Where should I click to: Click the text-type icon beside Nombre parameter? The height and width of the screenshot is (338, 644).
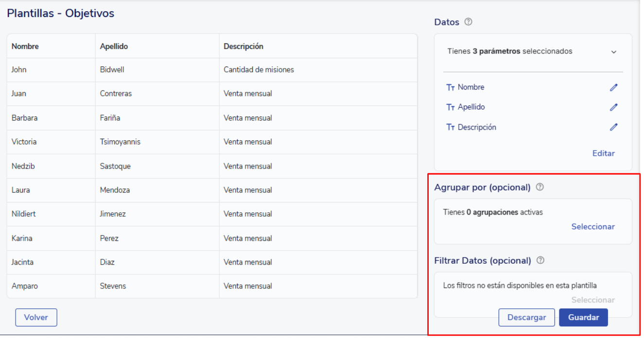[450, 87]
